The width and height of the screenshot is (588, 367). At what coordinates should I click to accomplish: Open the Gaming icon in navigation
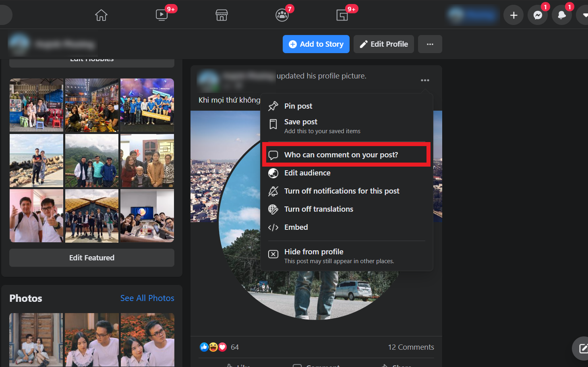click(342, 15)
